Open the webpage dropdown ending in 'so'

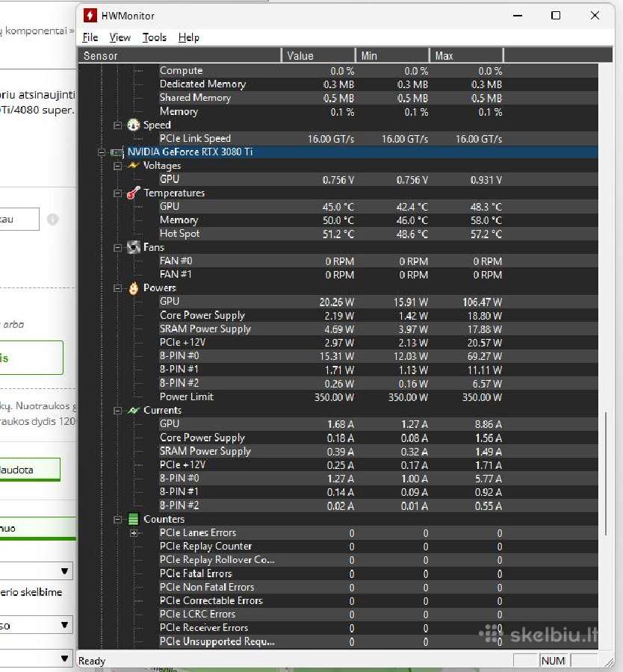pyautogui.click(x=36, y=625)
